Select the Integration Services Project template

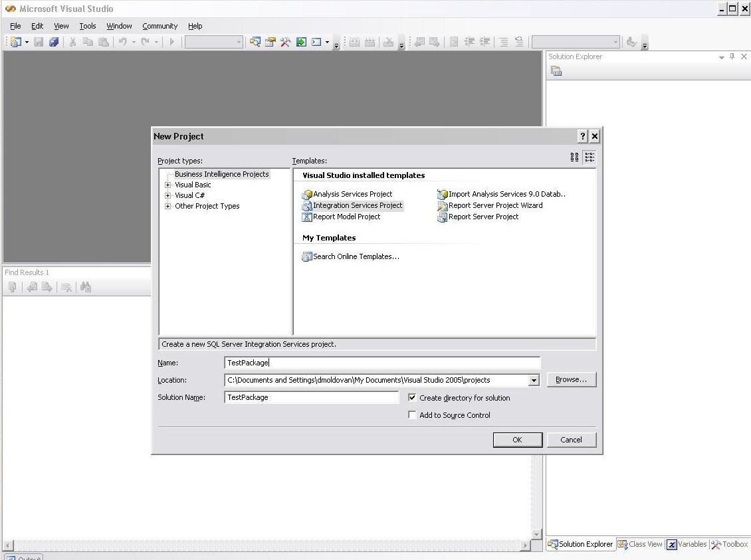358,205
